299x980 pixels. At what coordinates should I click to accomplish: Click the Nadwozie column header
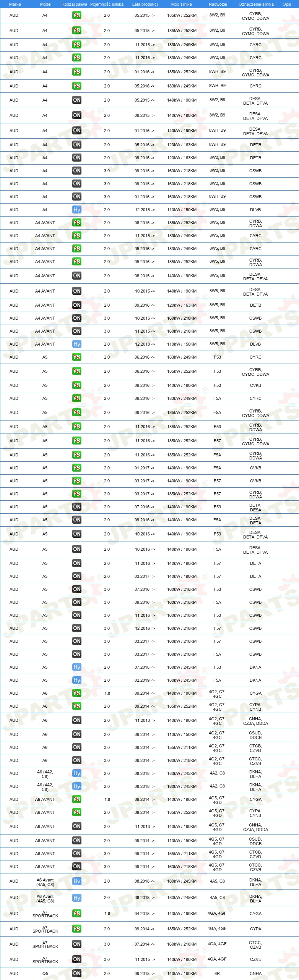pos(218,4)
